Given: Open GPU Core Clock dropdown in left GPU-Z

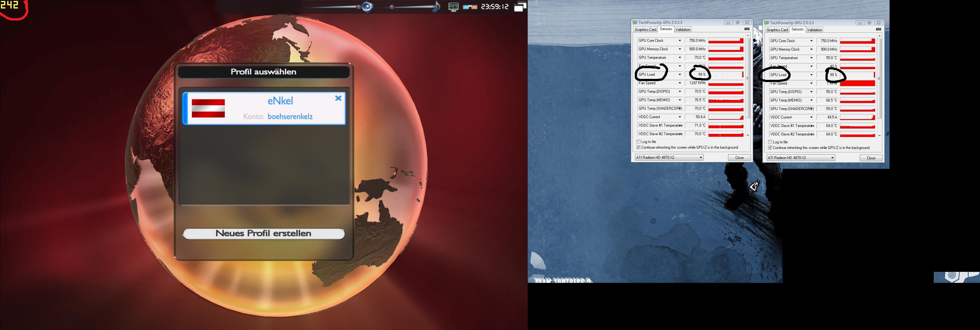Looking at the screenshot, I should pos(679,41).
